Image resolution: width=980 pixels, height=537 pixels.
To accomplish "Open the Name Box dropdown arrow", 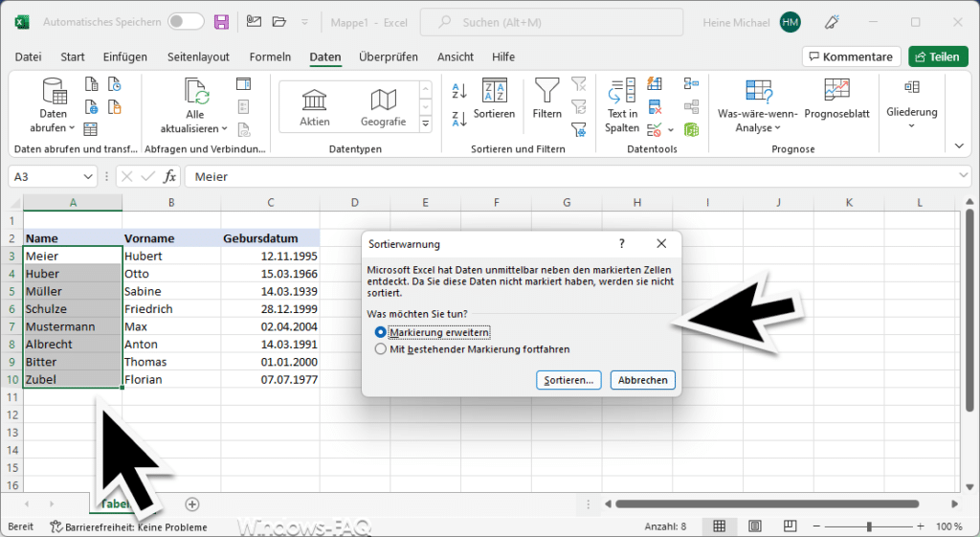I will point(88,177).
